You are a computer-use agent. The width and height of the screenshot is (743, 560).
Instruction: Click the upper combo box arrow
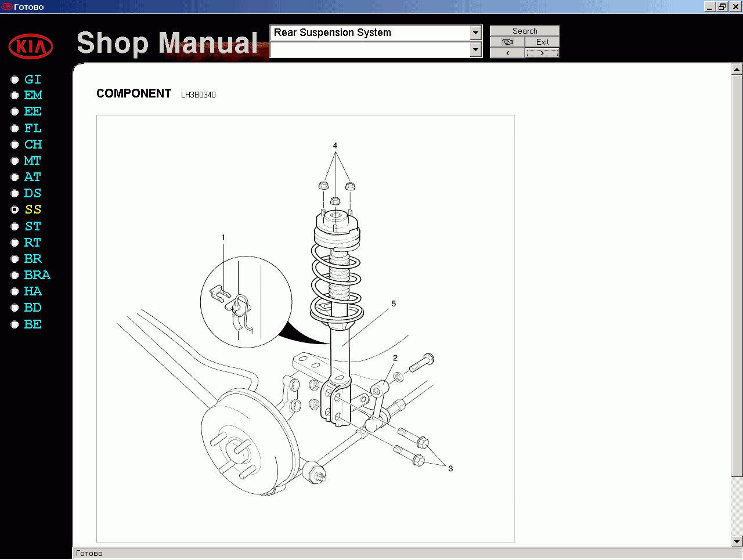coord(475,33)
